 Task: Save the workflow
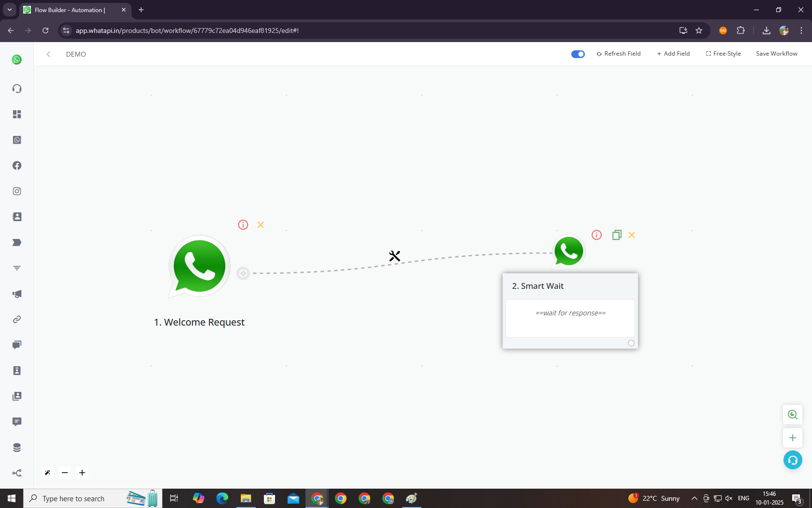click(x=777, y=54)
